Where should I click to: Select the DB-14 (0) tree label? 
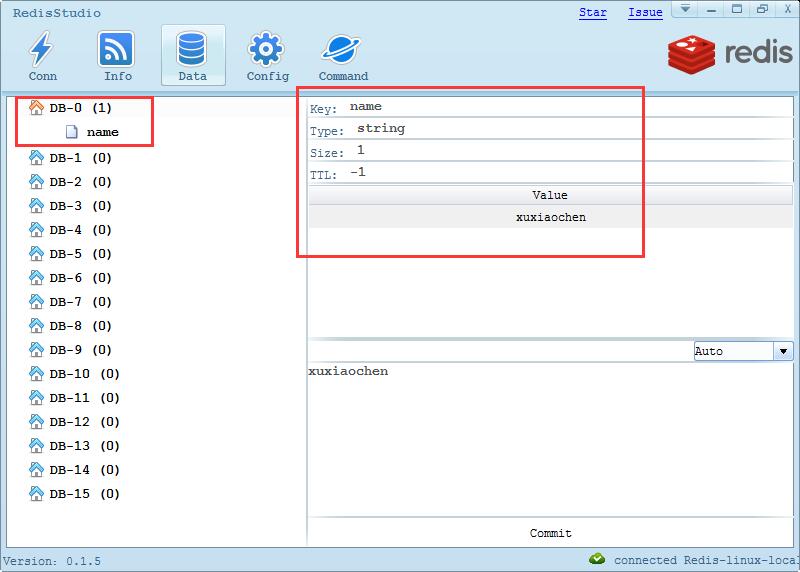pos(85,469)
